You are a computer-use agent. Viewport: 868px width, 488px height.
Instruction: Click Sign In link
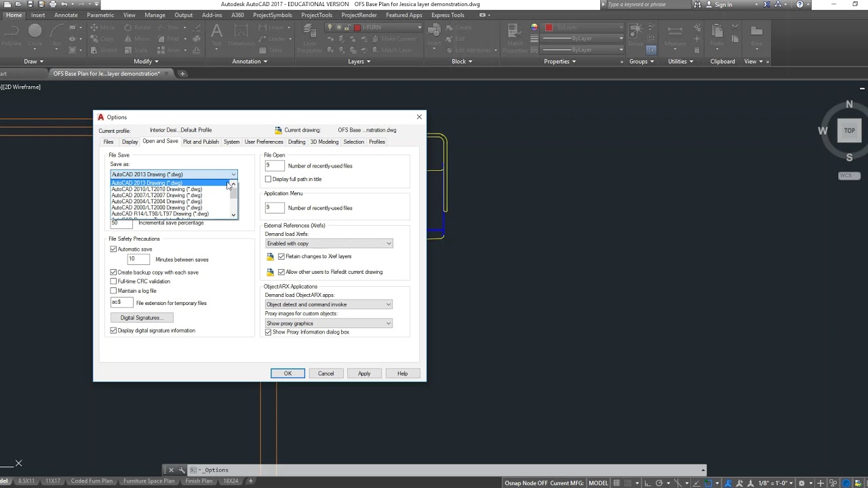coord(723,5)
